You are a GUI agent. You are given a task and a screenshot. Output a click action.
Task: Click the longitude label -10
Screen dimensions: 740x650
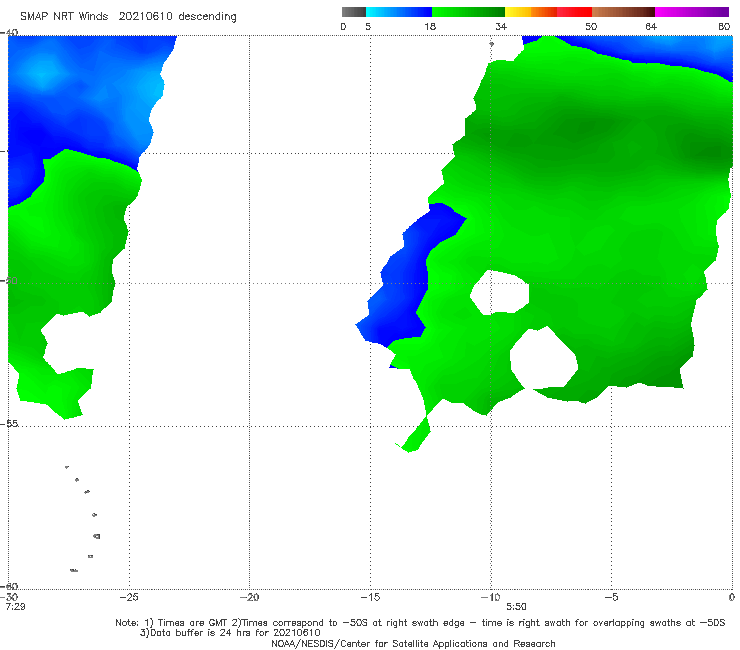(490, 597)
